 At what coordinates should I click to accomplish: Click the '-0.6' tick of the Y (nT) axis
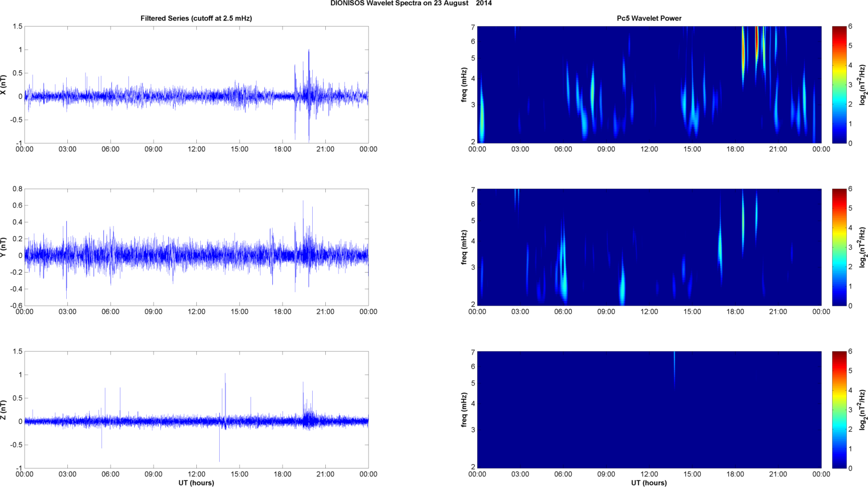[16, 306]
